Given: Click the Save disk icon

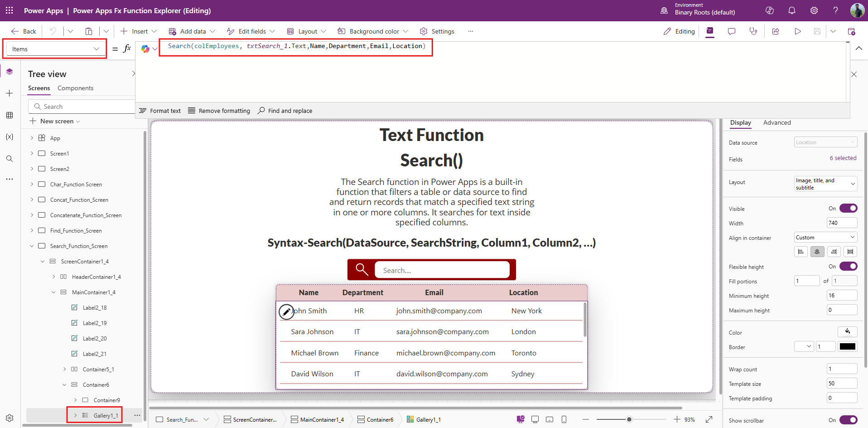Looking at the screenshot, I should tap(817, 31).
